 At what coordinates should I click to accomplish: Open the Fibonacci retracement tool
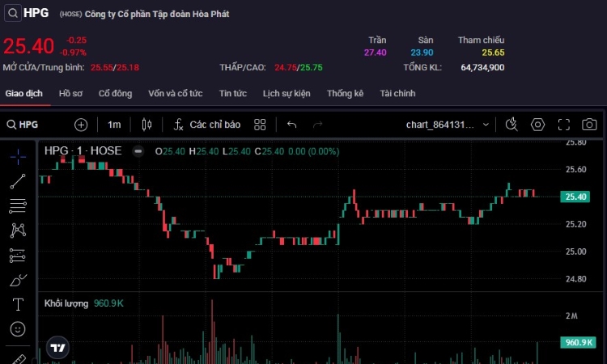click(18, 205)
